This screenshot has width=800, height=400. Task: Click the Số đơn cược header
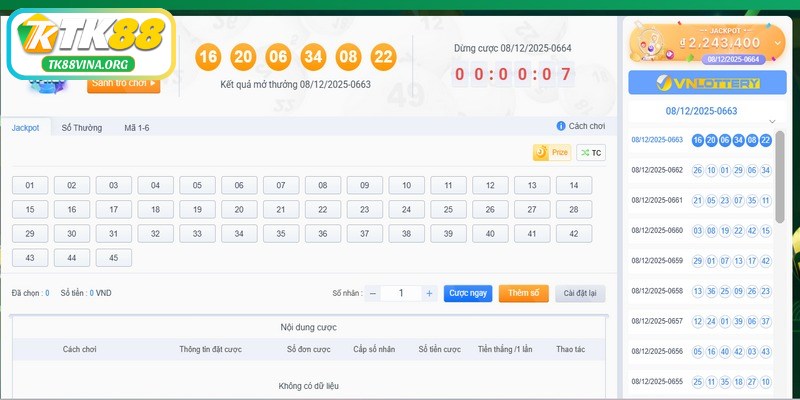point(309,349)
